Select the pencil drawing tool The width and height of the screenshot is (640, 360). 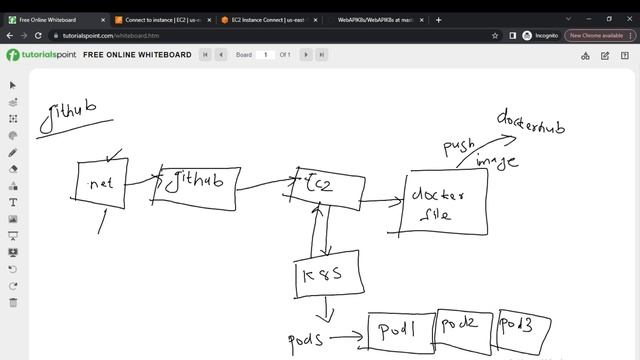coord(13,152)
